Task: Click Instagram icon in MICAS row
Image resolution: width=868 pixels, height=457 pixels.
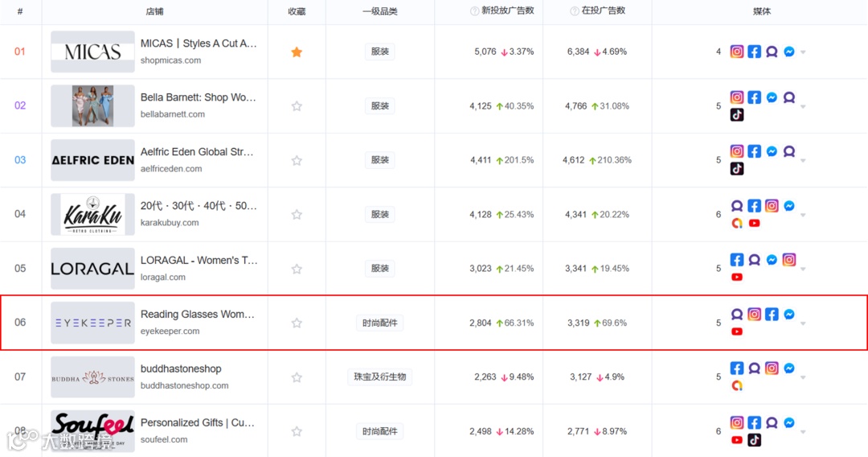Action: click(737, 51)
